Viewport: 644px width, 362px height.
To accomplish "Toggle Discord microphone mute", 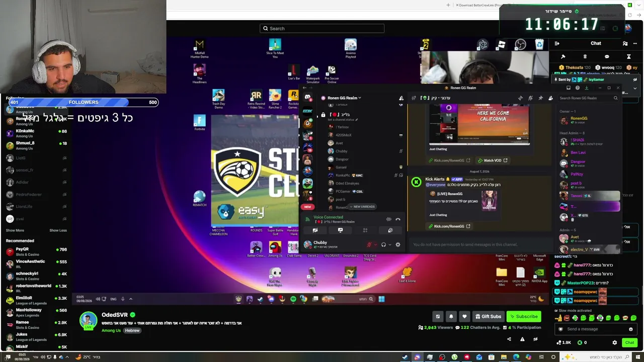I will coord(369,245).
